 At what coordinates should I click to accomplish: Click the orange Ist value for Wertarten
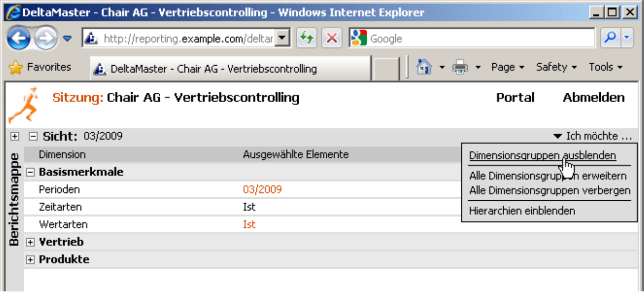249,224
